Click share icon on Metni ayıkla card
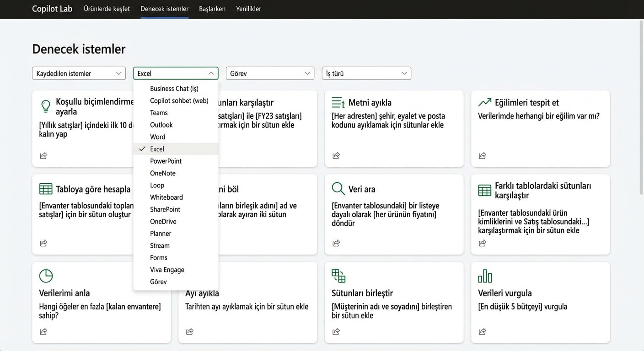644x351 pixels. click(x=336, y=156)
